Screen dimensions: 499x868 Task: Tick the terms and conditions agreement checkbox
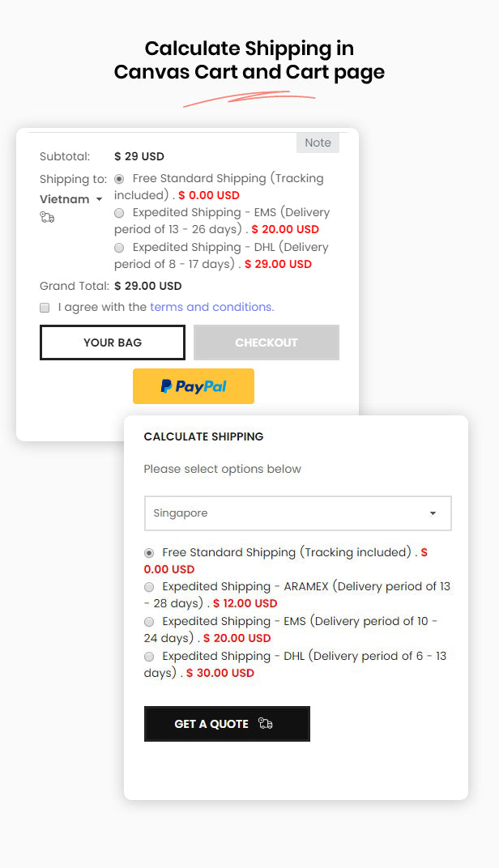[x=45, y=308]
